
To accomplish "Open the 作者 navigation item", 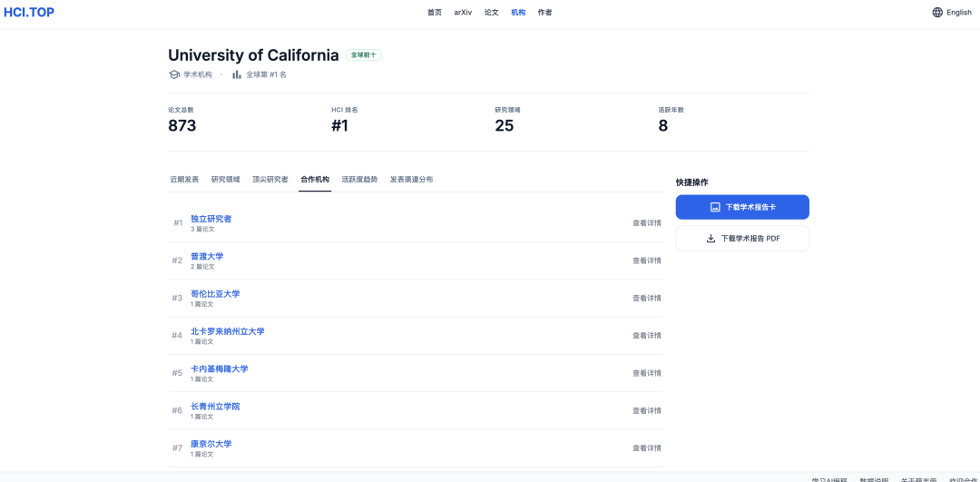I will tap(544, 13).
